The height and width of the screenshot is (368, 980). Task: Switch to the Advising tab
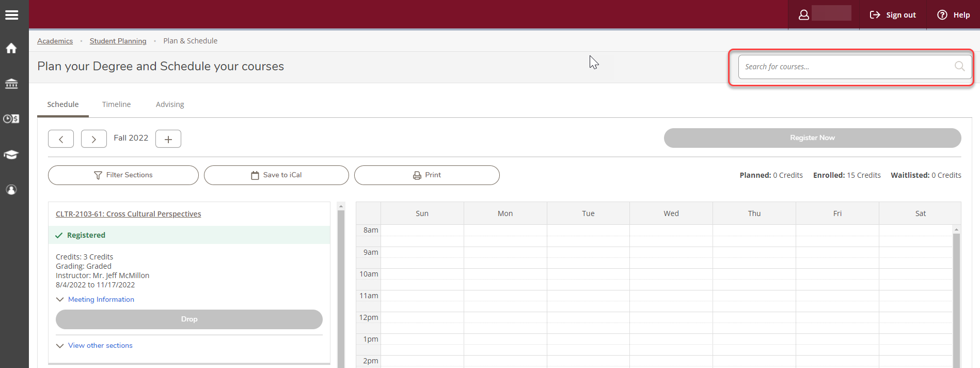tap(170, 104)
